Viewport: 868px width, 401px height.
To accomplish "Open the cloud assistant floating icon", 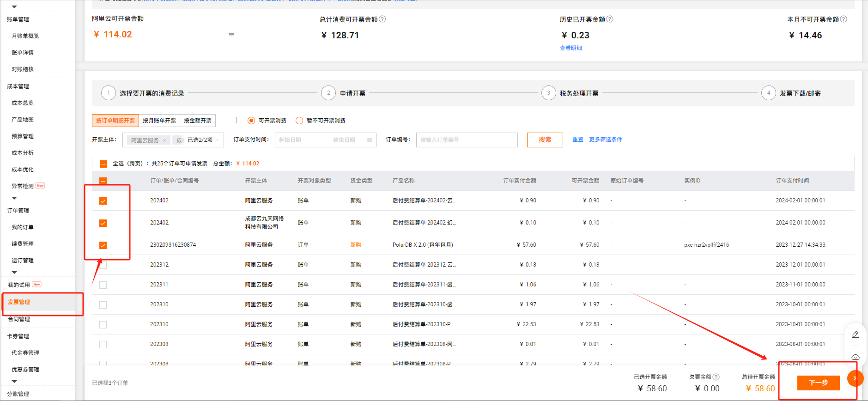I will coord(856,357).
